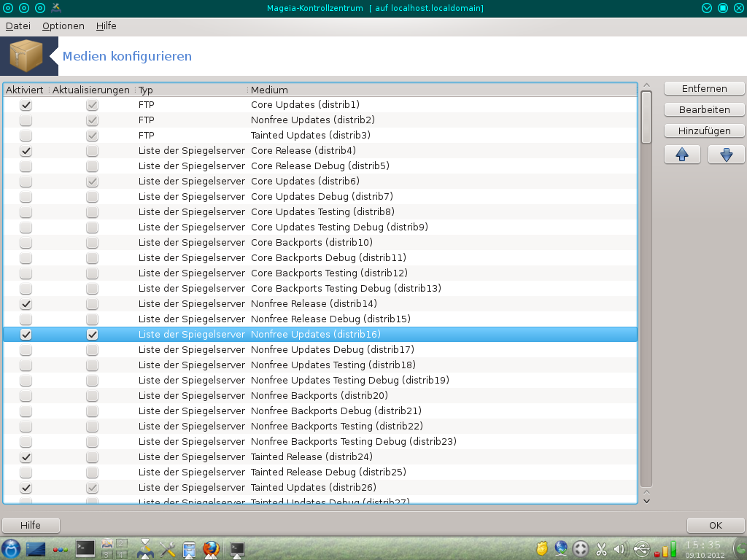Uncheck updates box for Nonfree Updates (distrib16)
This screenshot has height=560, width=747.
coord(92,335)
